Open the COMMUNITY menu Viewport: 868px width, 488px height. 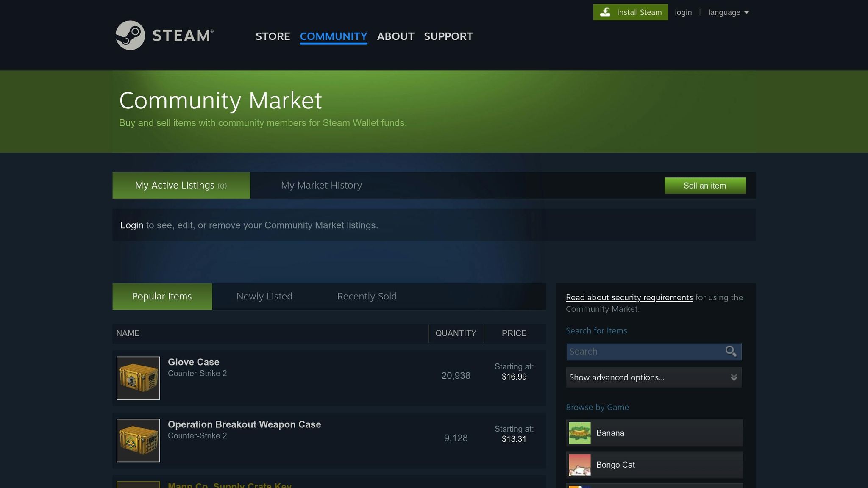coord(334,36)
